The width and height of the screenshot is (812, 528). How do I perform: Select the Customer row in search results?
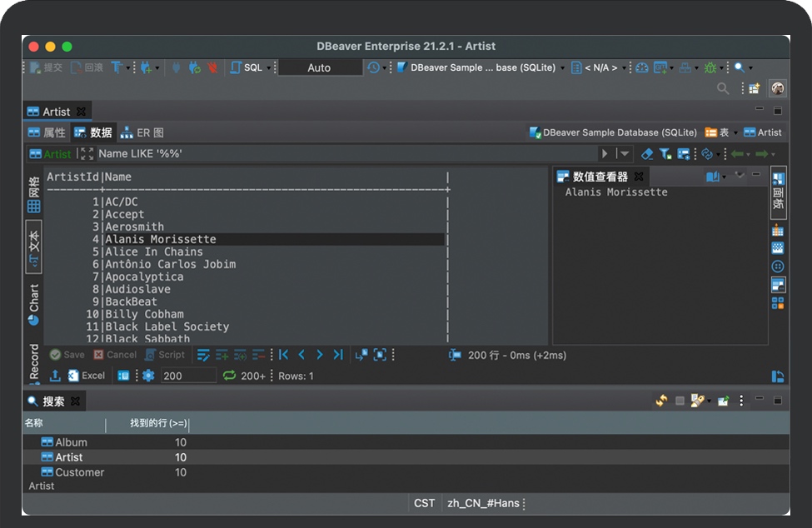(x=80, y=472)
